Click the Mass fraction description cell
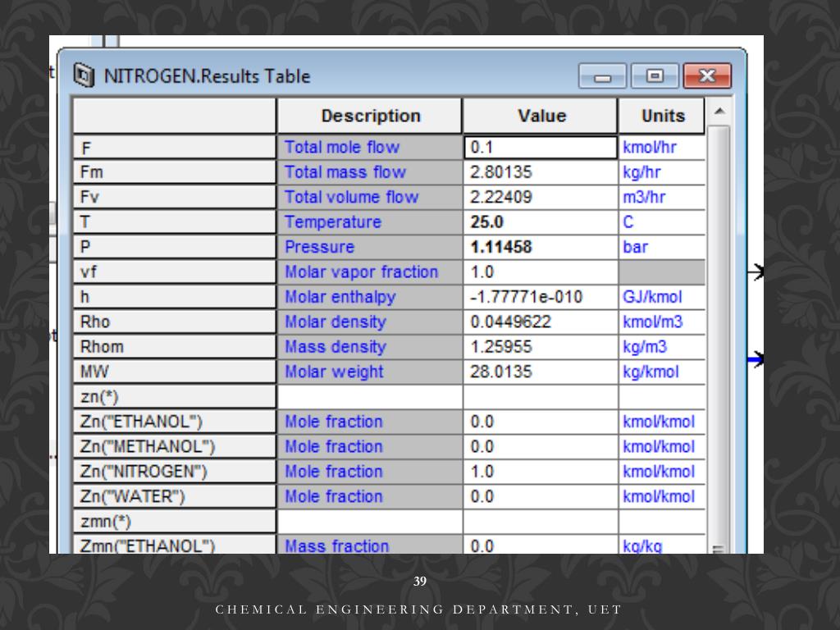 tap(370, 545)
